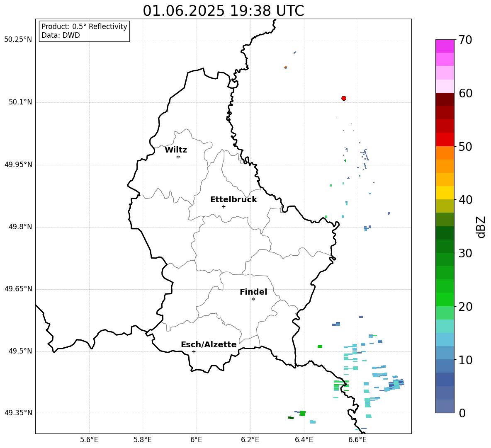The width and height of the screenshot is (491, 448).
Task: Click the 5.6°E longitude label
Action: [89, 440]
